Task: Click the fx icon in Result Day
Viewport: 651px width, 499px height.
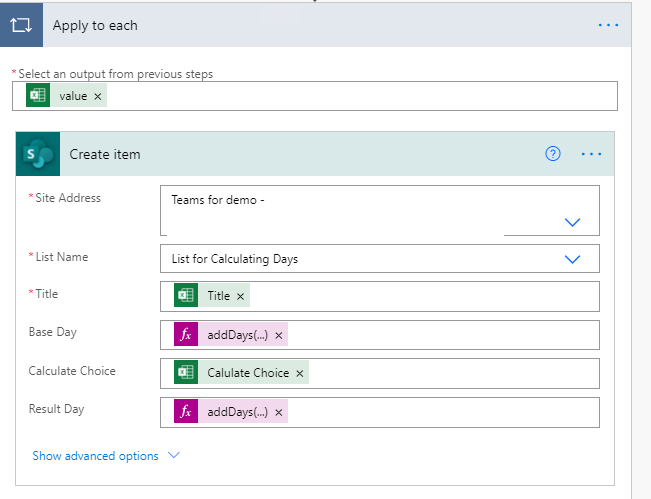Action: click(186, 411)
